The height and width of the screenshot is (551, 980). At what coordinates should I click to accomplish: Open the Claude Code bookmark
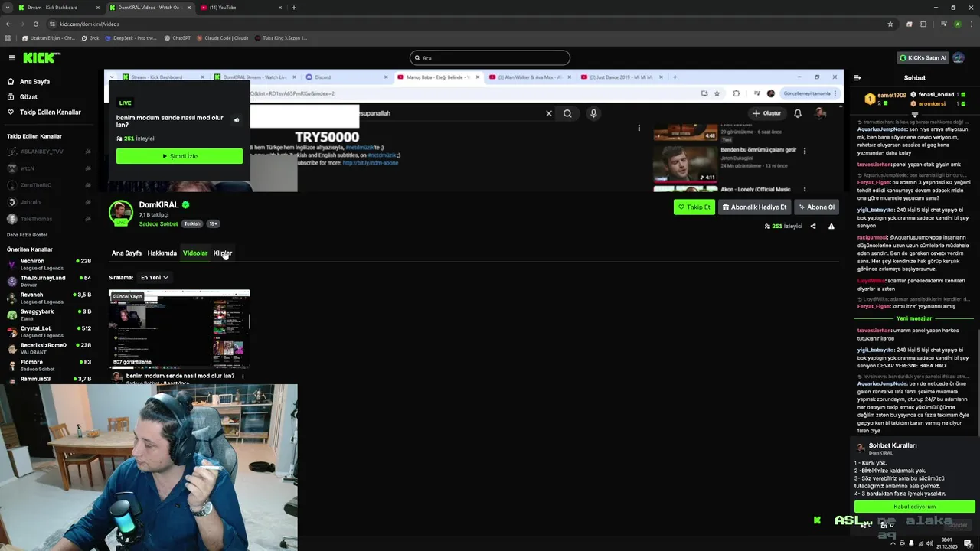(x=223, y=37)
